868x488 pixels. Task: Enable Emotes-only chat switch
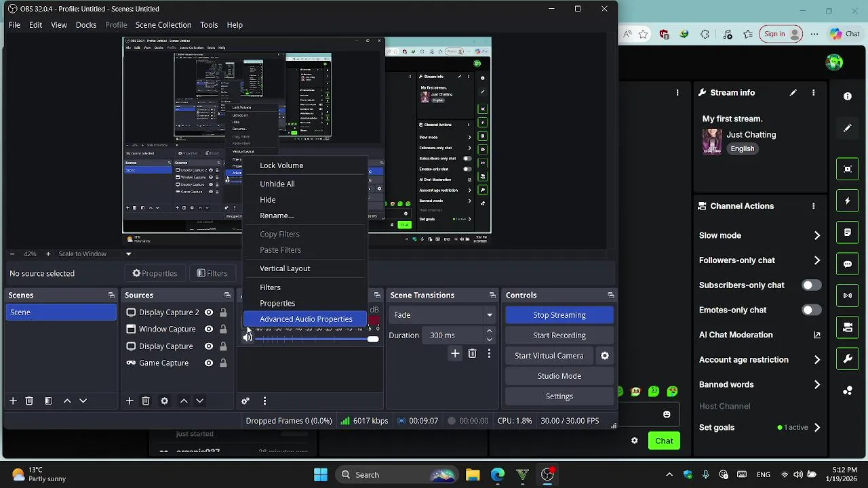811,310
